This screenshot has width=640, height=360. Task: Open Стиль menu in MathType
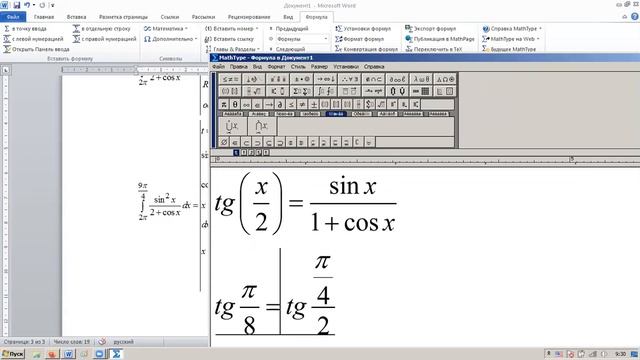pos(298,67)
